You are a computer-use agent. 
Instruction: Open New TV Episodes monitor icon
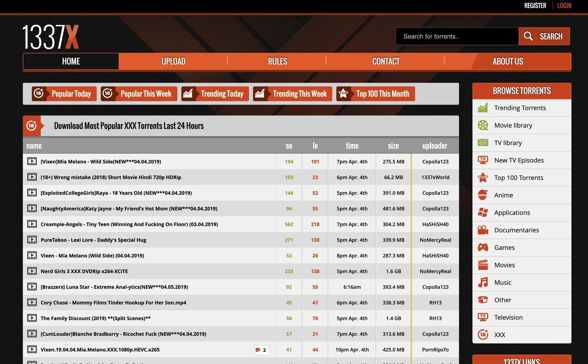tap(483, 160)
